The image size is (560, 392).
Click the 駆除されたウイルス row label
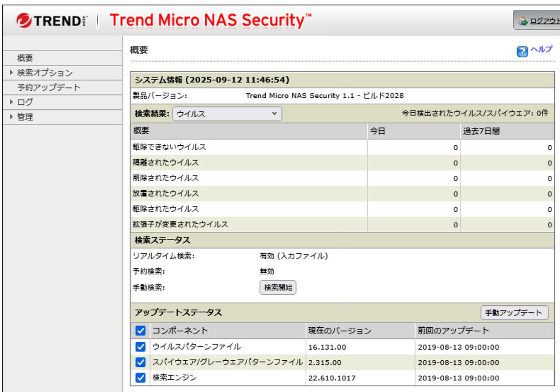166,209
